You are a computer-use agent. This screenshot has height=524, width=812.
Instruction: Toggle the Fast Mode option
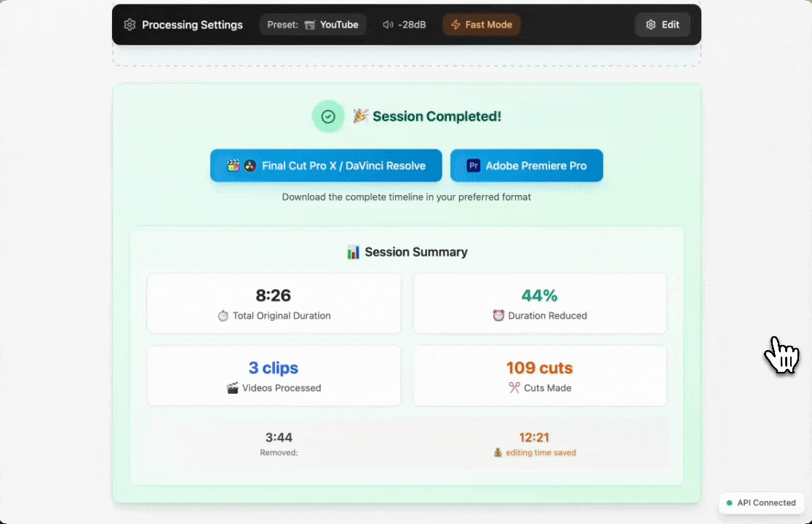click(x=481, y=25)
